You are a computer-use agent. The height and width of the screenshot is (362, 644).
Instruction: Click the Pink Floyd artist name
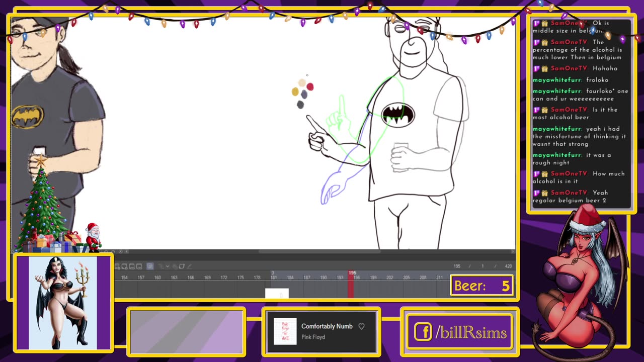(x=313, y=337)
